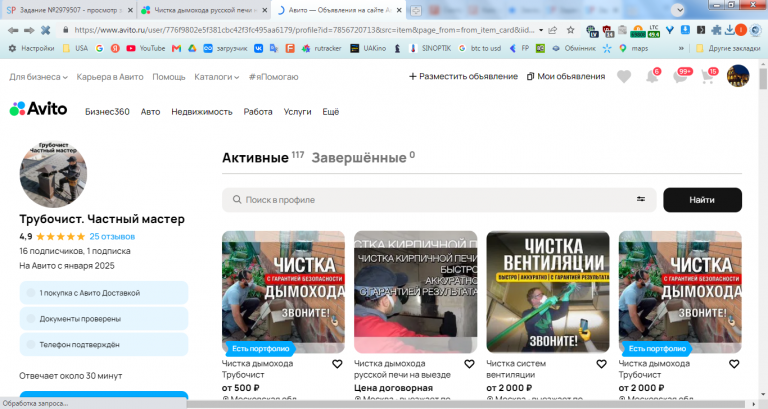
Task: Click the orange Bitcoin price extension icon
Action: (x=638, y=31)
